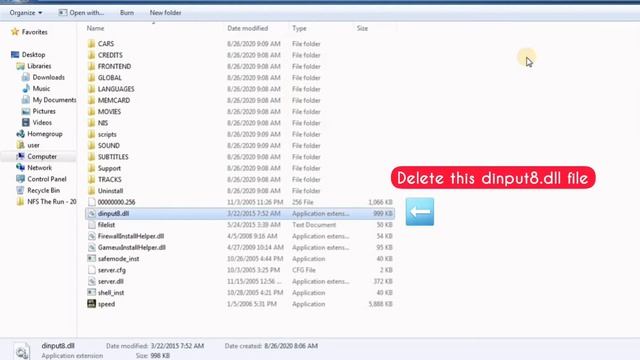Select the filelist text document
Image resolution: width=640 pixels, height=360 pixels.
pyautogui.click(x=106, y=224)
